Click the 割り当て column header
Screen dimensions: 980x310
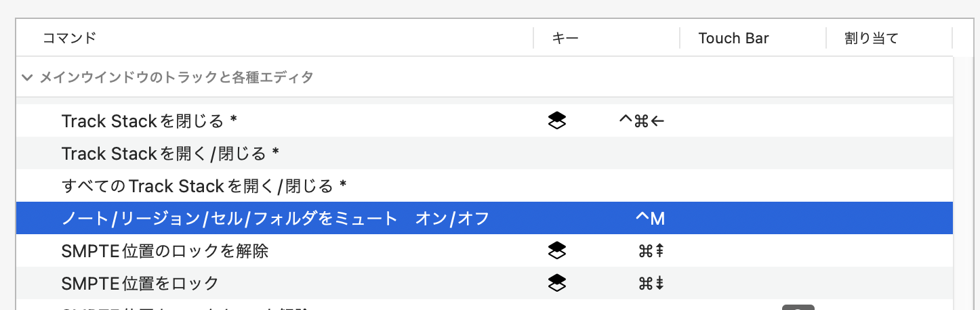(x=871, y=38)
